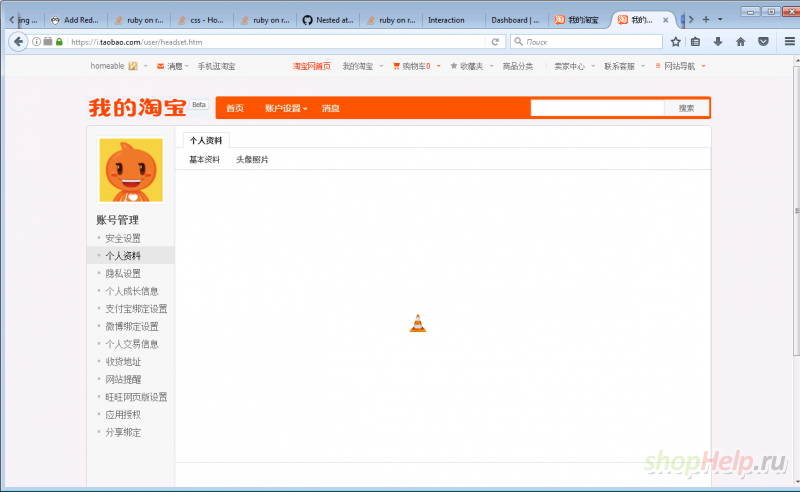Bookmark this page with the star icon
This screenshot has width=800, height=492.
tap(676, 42)
